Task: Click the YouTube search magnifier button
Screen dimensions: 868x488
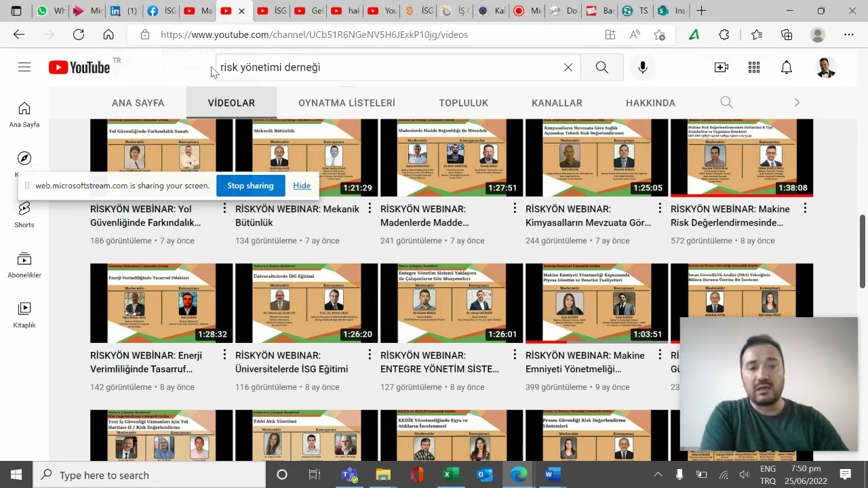Action: point(601,67)
